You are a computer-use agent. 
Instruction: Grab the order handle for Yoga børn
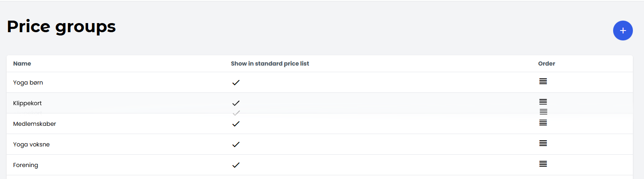[543, 81]
